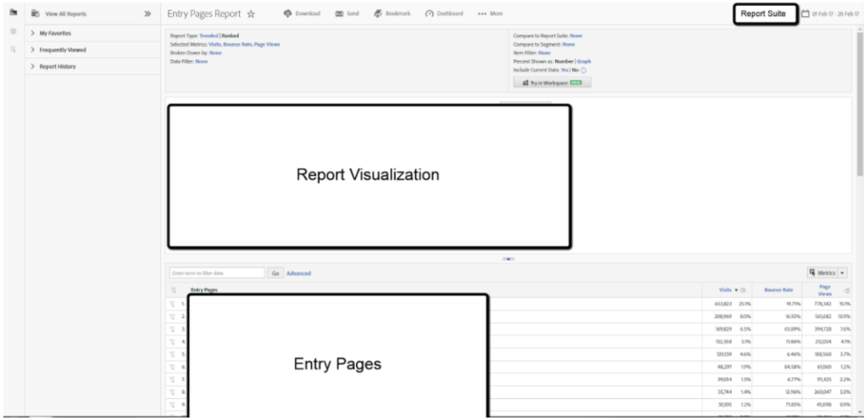The height and width of the screenshot is (420, 868).
Task: Bookmark this report
Action: click(x=378, y=14)
